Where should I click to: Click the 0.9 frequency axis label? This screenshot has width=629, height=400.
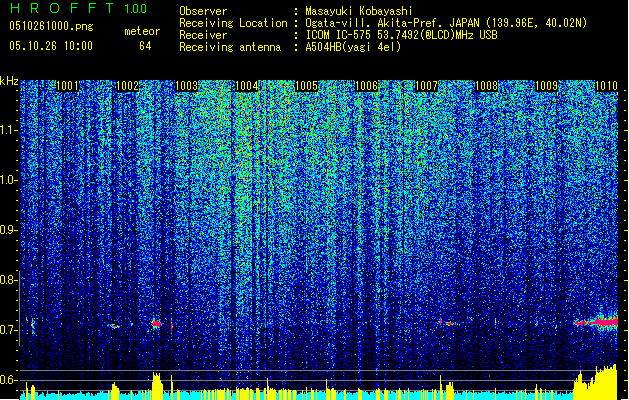click(8, 230)
